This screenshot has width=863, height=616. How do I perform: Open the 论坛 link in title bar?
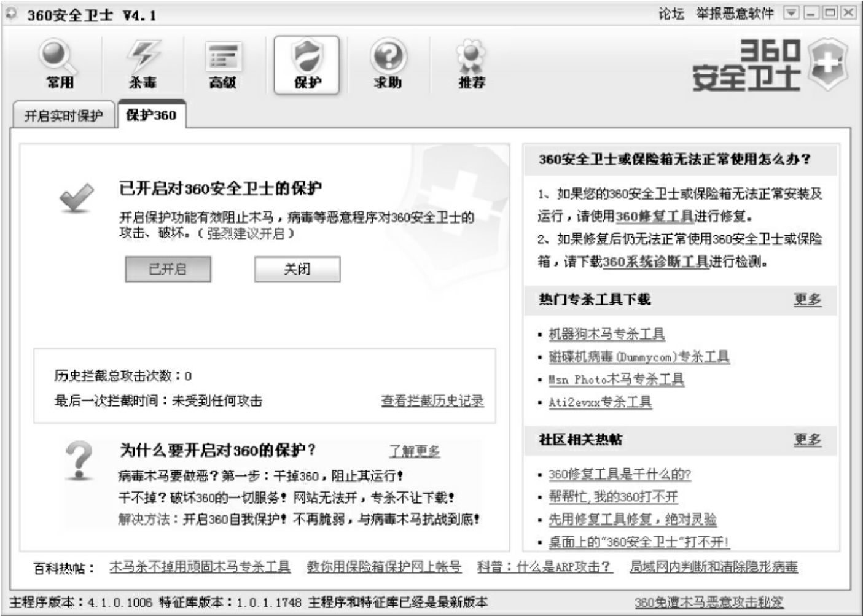(x=671, y=14)
